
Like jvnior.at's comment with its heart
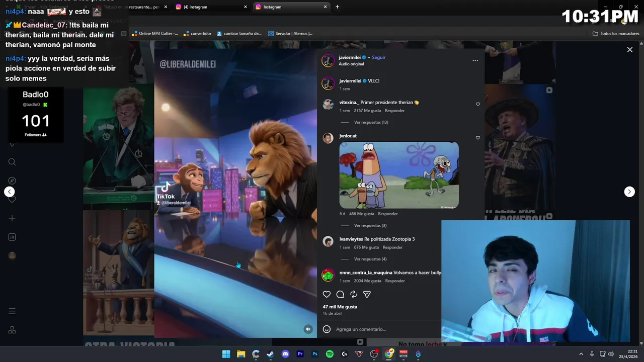click(478, 138)
